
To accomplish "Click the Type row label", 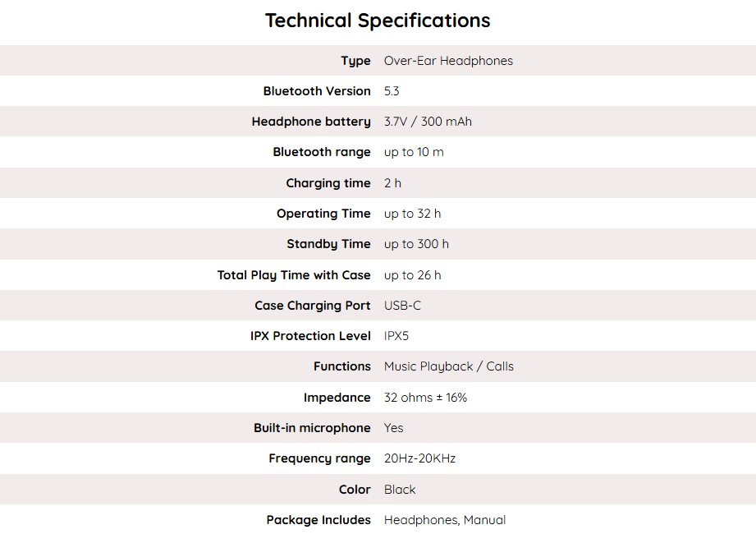I will [x=355, y=61].
